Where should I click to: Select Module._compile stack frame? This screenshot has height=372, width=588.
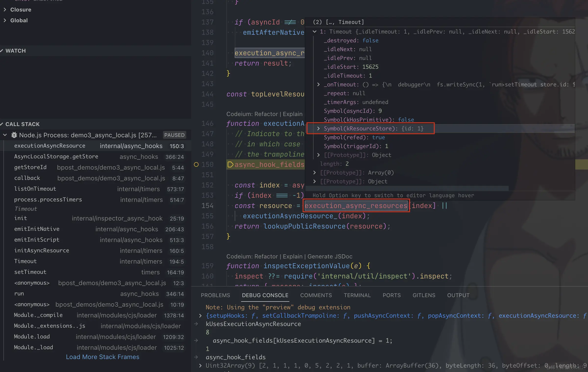tap(96, 315)
